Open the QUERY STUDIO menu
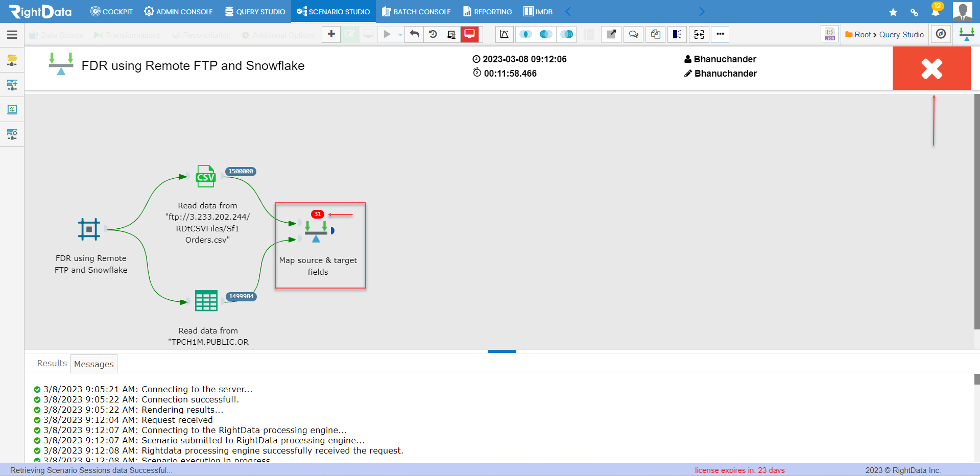This screenshot has width=980, height=476. (255, 11)
